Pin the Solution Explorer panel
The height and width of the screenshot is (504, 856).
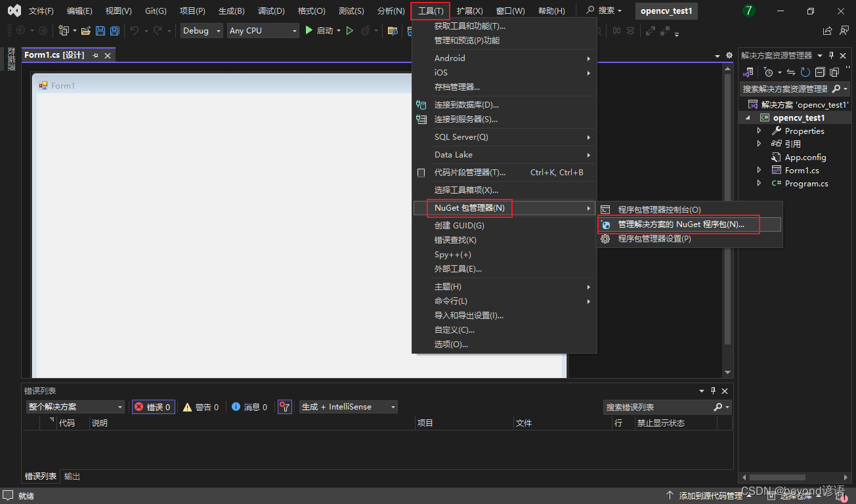point(832,56)
